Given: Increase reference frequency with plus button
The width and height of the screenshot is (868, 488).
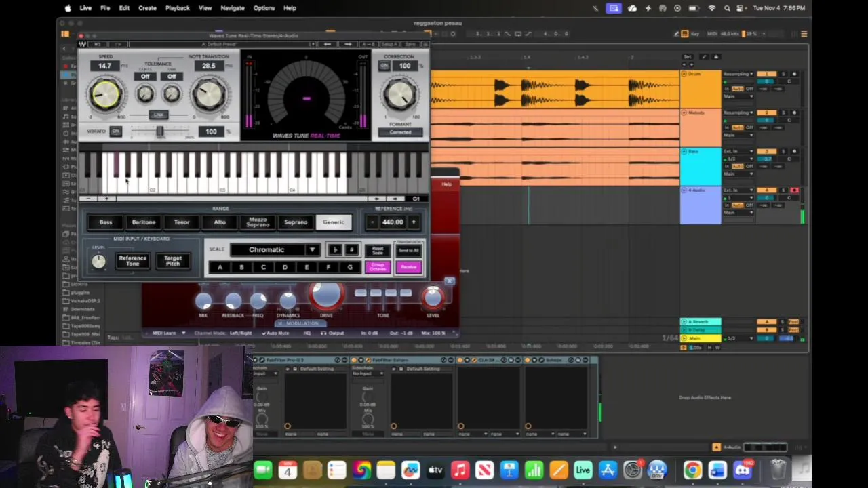Looking at the screenshot, I should click(413, 222).
